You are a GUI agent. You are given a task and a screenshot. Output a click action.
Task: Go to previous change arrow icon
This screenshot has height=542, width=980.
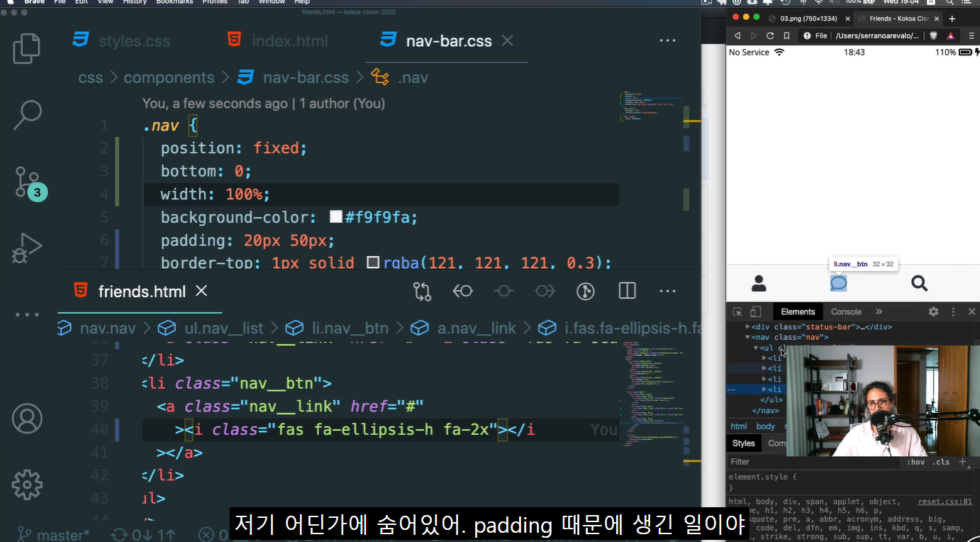463,291
